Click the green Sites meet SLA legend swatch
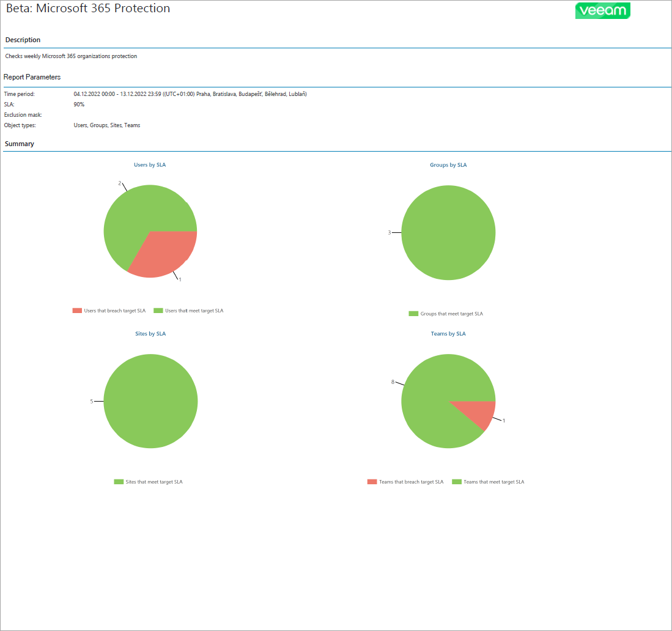Viewport: 672px width, 631px height. [119, 482]
